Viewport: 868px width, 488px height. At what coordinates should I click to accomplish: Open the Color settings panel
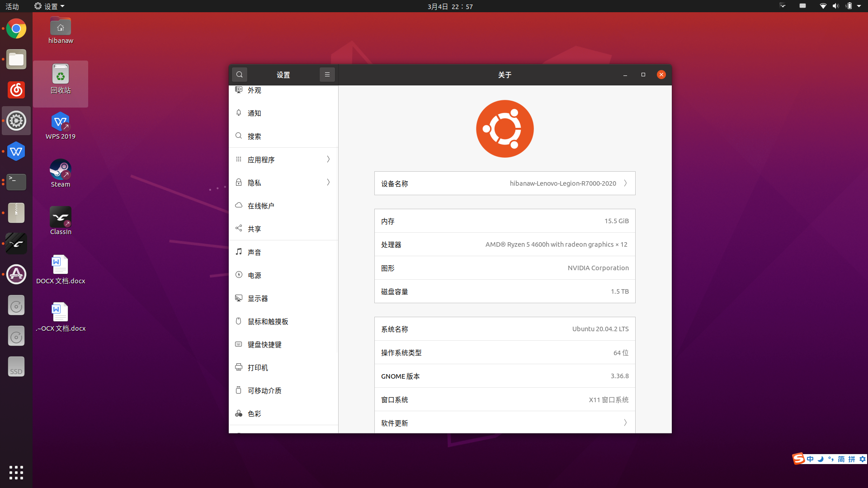(x=255, y=413)
